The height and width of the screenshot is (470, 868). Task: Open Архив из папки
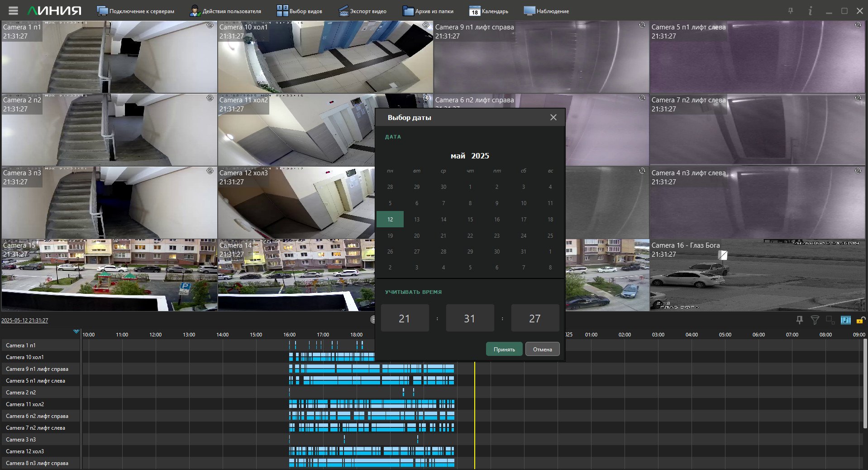click(428, 11)
